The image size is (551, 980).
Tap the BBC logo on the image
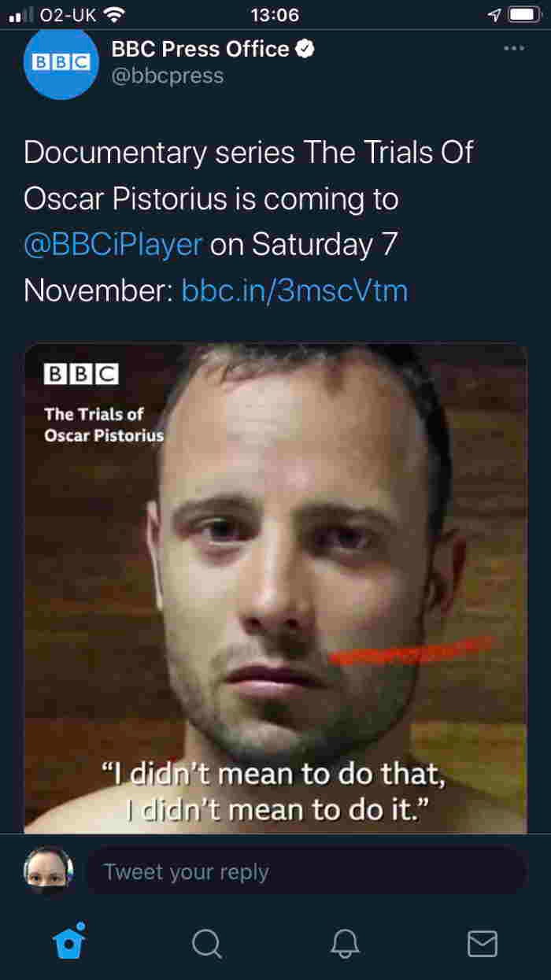[81, 374]
